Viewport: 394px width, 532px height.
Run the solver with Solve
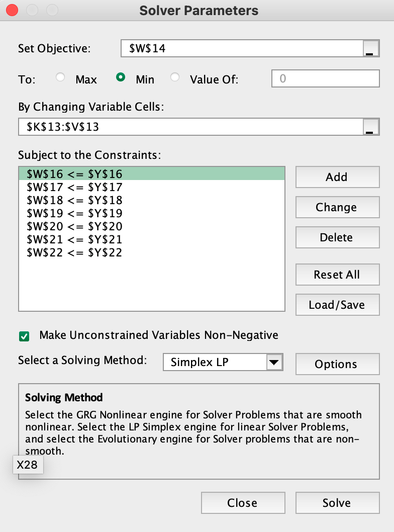(x=337, y=503)
